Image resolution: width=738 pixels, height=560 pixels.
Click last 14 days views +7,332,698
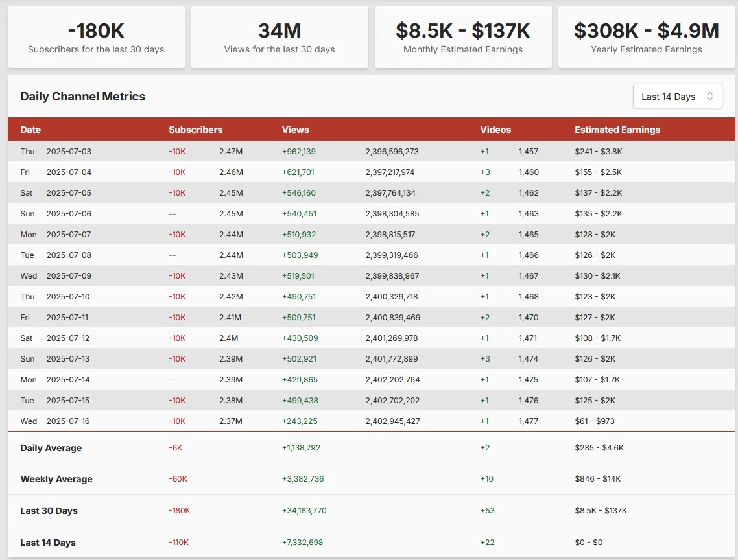tap(303, 542)
